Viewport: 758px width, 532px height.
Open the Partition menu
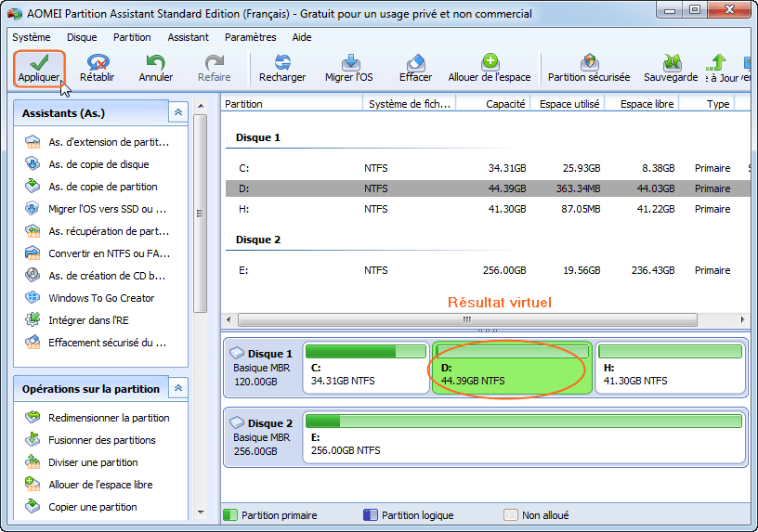tap(132, 37)
